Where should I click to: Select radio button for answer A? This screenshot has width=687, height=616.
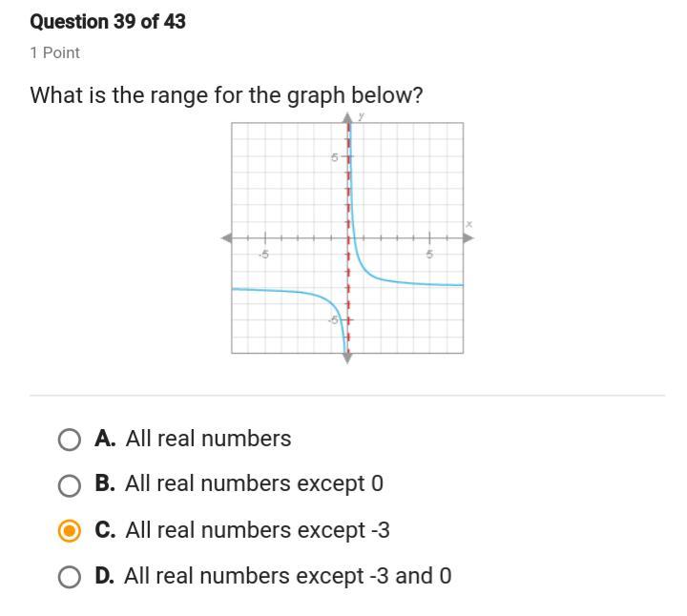(x=70, y=440)
